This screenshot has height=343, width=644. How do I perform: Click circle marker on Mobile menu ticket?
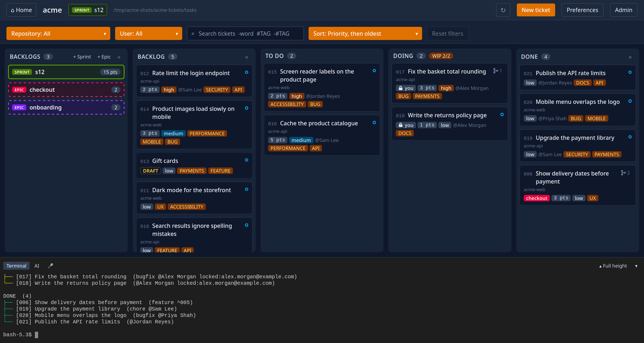tap(630, 101)
